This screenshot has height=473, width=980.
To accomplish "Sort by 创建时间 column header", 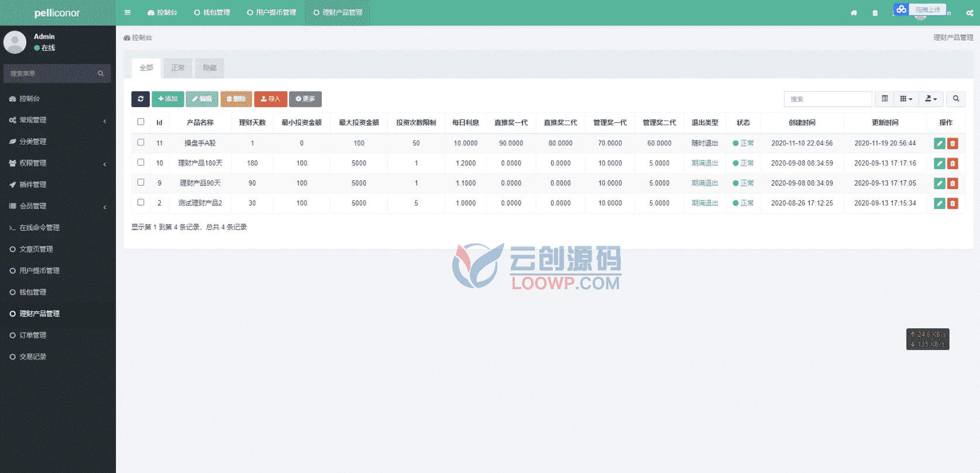I will pos(802,122).
